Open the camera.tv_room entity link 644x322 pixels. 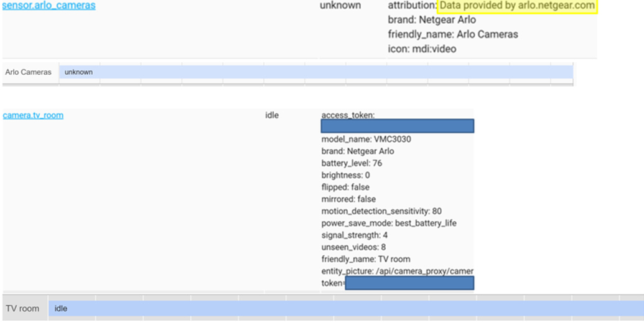[x=33, y=115]
